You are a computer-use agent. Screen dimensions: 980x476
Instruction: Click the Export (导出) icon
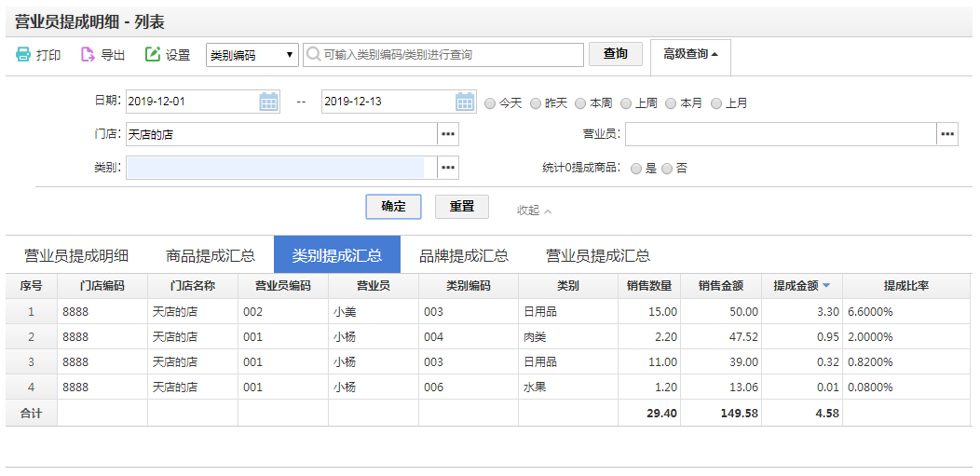88,54
